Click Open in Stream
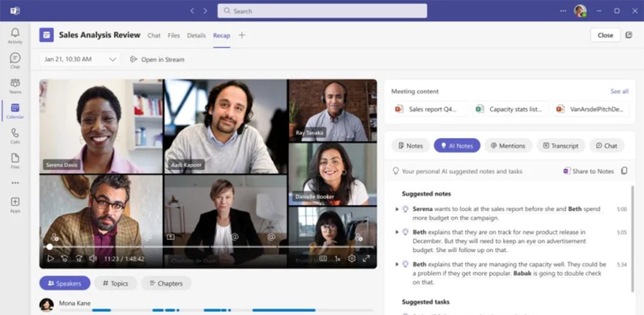Viewport: 644px width, 315px height. [157, 60]
